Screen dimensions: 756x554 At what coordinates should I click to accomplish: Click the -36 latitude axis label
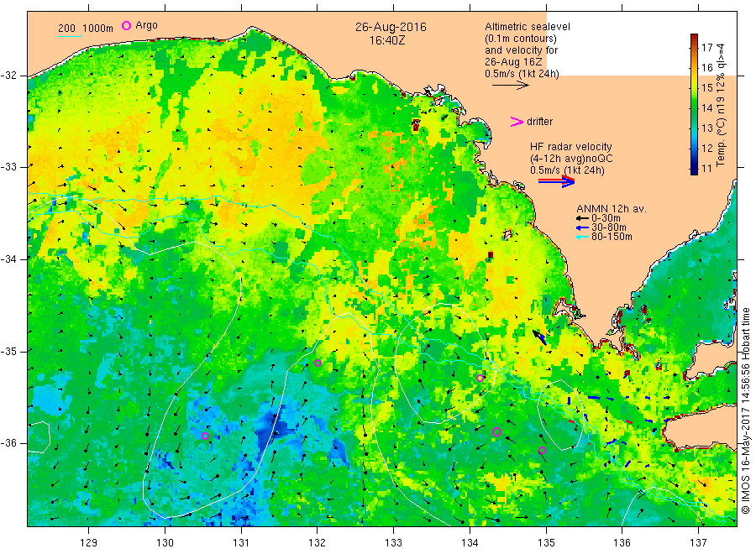[8, 442]
